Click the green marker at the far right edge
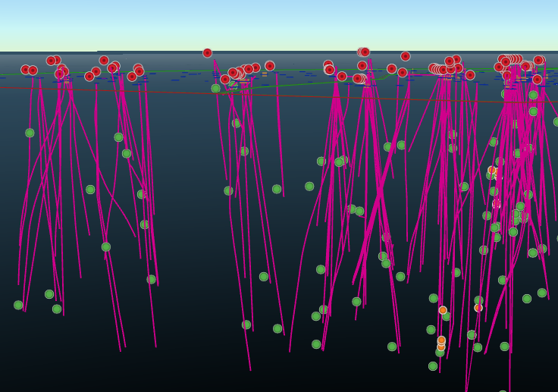Viewport: 558px width, 392px height. coord(556,121)
